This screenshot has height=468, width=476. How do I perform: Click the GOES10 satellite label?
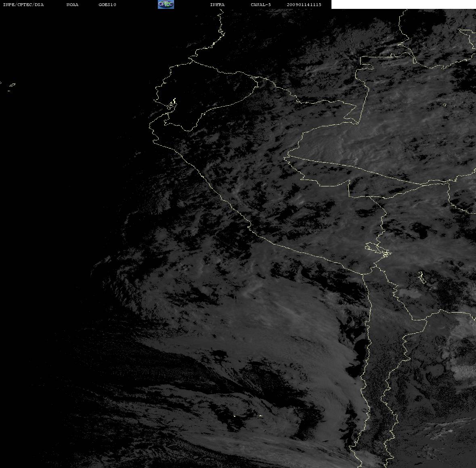pyautogui.click(x=107, y=4)
